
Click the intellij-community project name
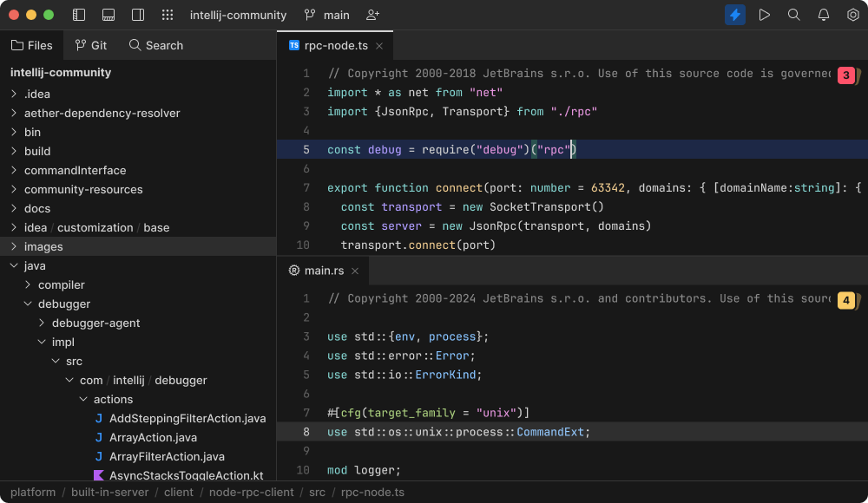point(238,15)
